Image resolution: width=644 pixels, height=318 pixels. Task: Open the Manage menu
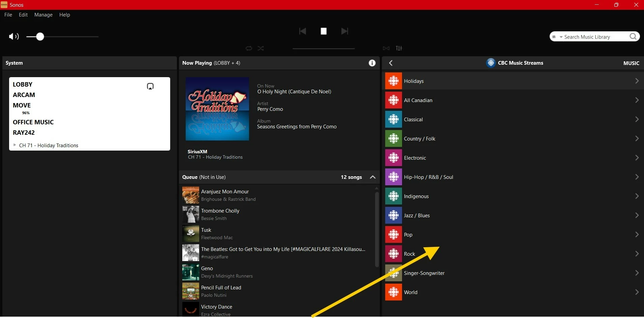43,15
